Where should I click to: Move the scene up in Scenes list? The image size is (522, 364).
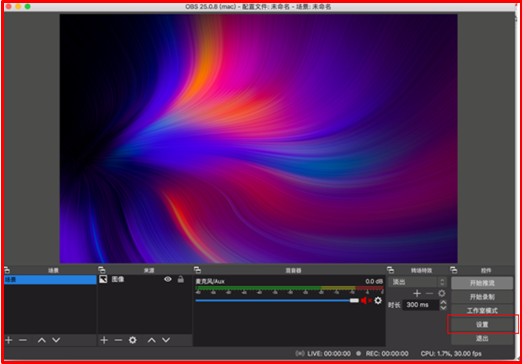coord(41,340)
